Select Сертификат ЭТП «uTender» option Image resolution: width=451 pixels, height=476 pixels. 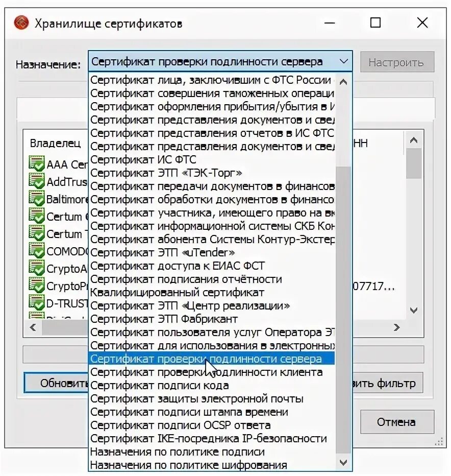212,253
